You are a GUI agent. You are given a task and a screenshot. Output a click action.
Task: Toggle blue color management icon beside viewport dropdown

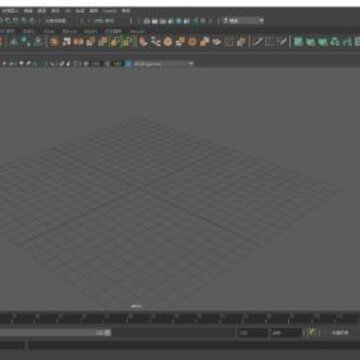[129, 63]
